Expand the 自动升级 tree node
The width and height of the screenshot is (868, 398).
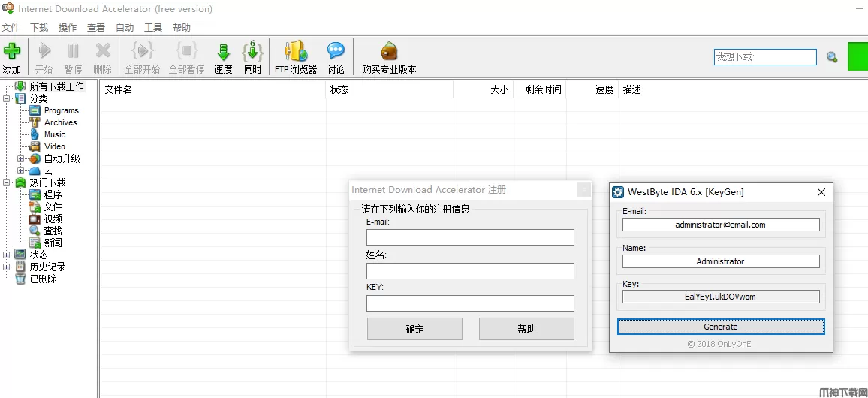click(20, 159)
